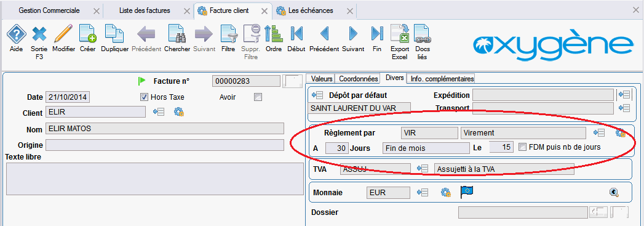Click the Client field ELIR
The width and height of the screenshot is (644, 226).
click(95, 111)
